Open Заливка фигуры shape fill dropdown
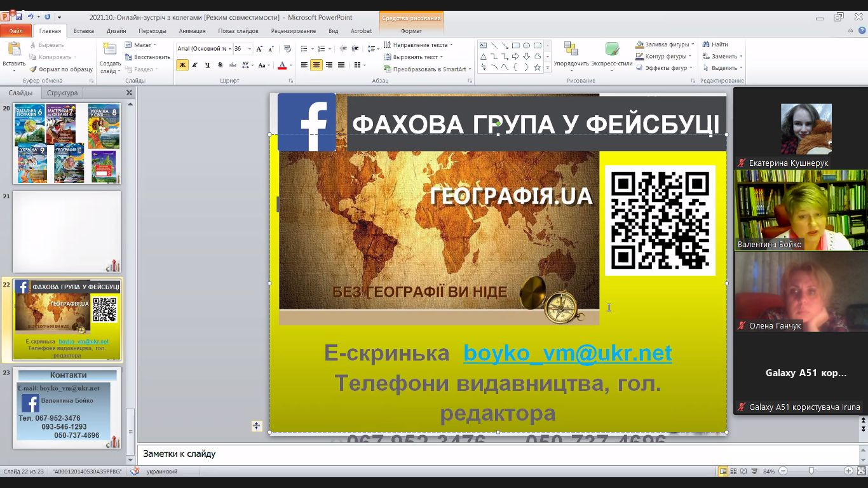 tap(665, 44)
